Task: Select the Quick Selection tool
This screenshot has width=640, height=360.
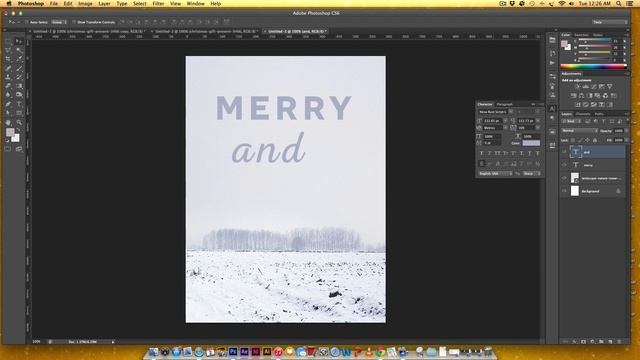Action: coord(19,50)
